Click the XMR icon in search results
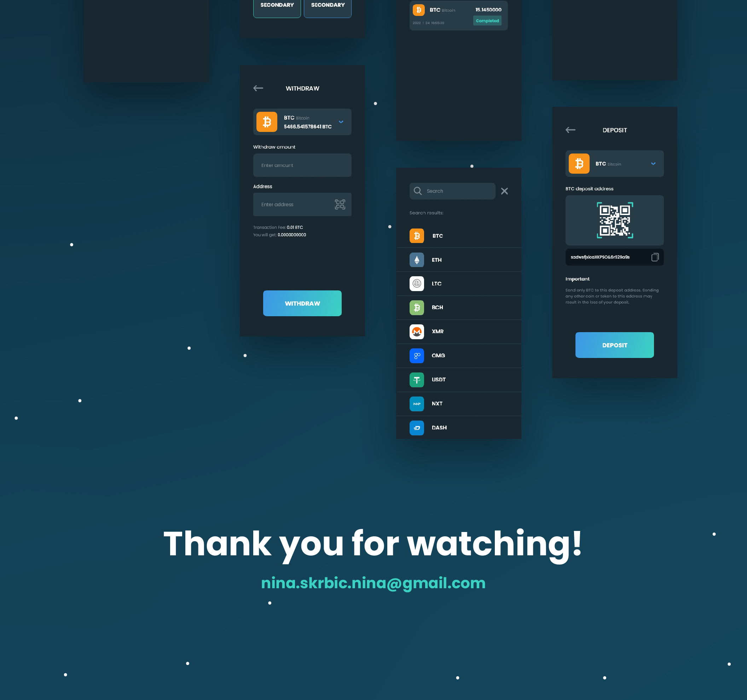Image resolution: width=747 pixels, height=700 pixels. pyautogui.click(x=417, y=331)
